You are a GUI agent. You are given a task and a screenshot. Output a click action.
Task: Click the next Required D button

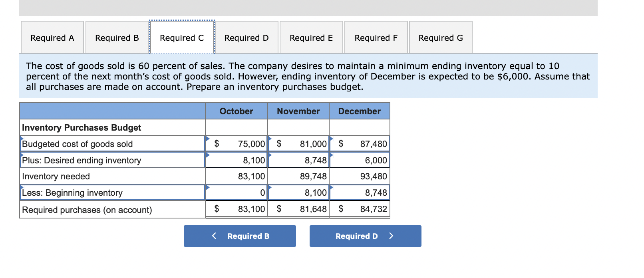point(365,236)
